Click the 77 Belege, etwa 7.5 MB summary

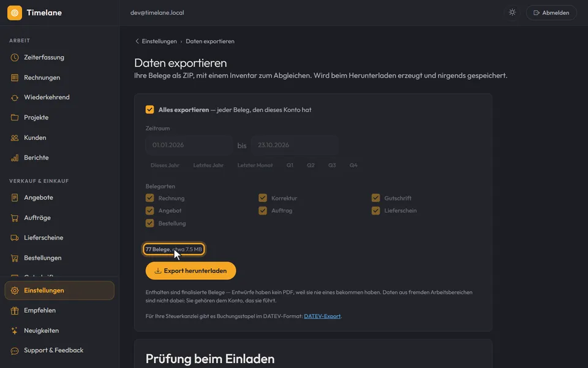[173, 250]
